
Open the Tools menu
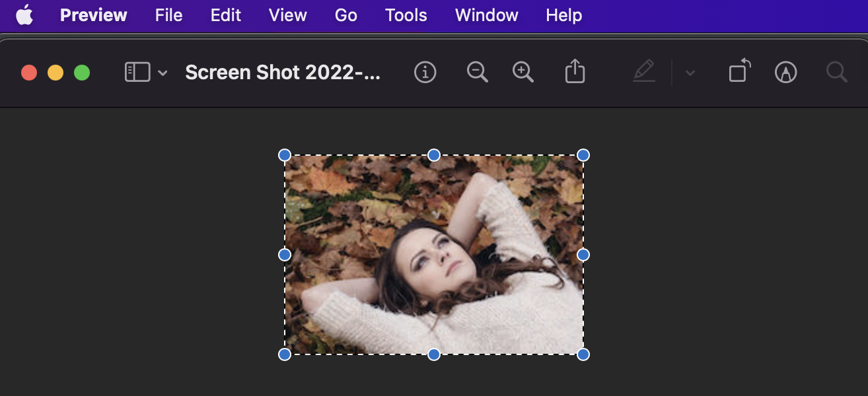point(406,15)
